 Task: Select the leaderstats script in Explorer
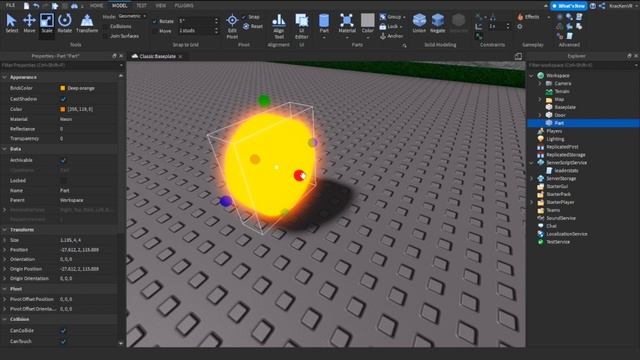[565, 171]
